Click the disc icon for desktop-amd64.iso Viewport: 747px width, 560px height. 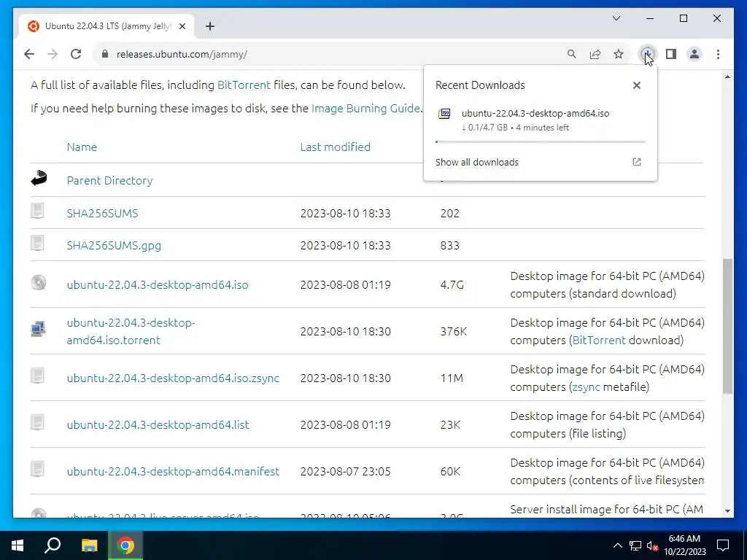pyautogui.click(x=39, y=282)
